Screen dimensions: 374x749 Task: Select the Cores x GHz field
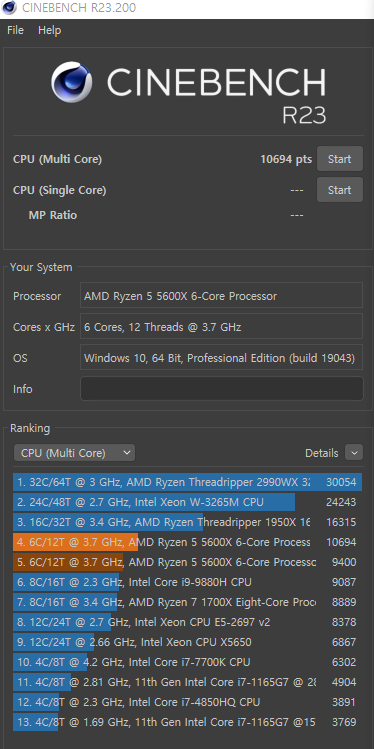222,327
